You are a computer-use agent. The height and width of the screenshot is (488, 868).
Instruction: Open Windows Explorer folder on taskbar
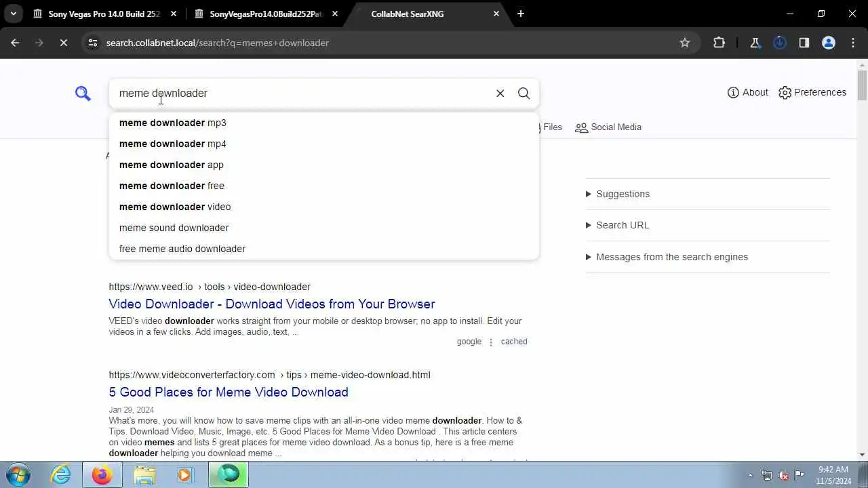144,474
